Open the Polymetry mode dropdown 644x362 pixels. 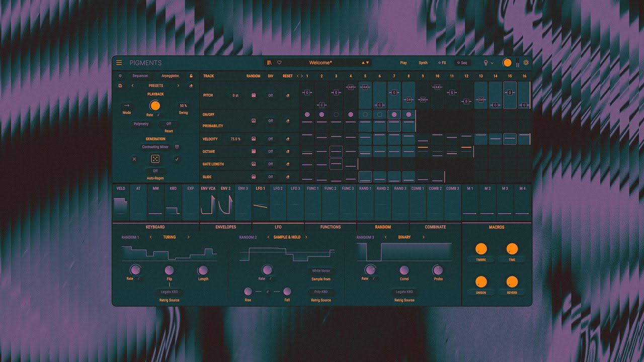coord(141,124)
